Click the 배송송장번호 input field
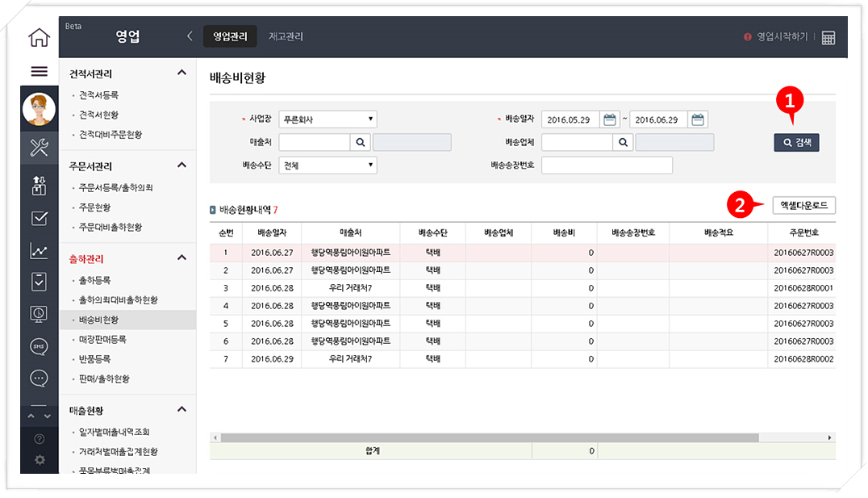 tap(607, 165)
